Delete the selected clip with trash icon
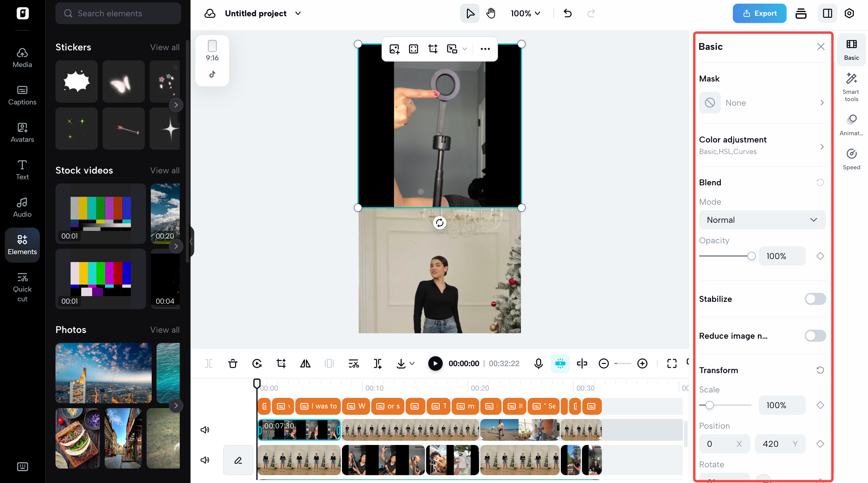The width and height of the screenshot is (868, 483). point(233,363)
